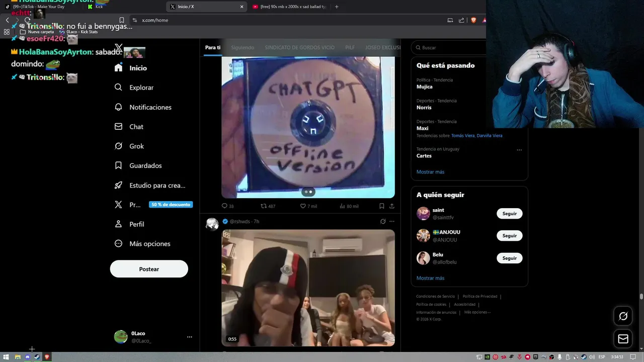Open @rshwds handle link
The width and height of the screenshot is (644, 362).
pos(239,221)
